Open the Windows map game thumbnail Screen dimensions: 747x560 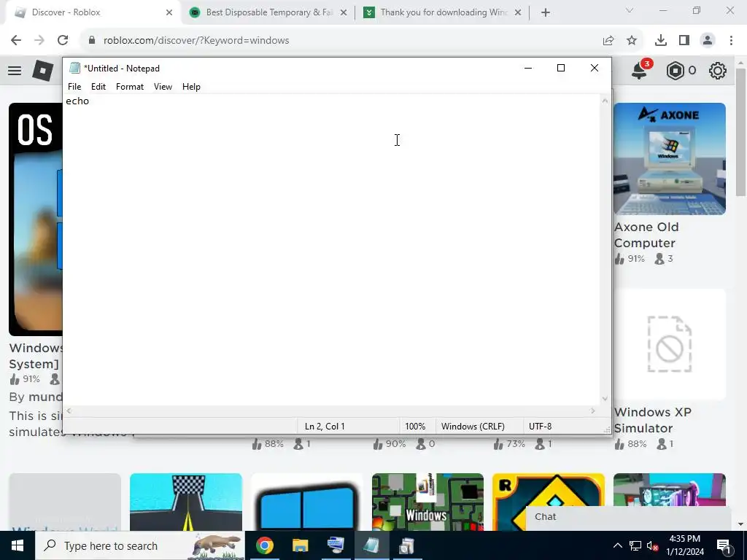pos(427,502)
